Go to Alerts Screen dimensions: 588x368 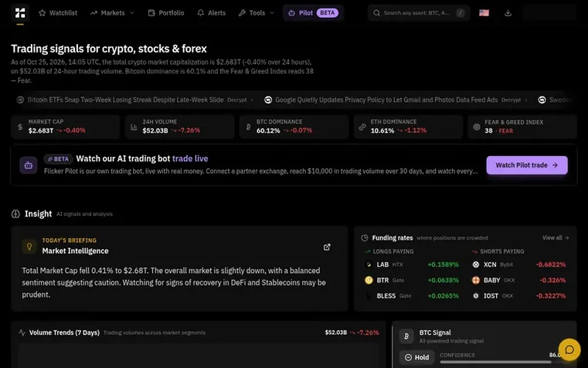(x=211, y=13)
